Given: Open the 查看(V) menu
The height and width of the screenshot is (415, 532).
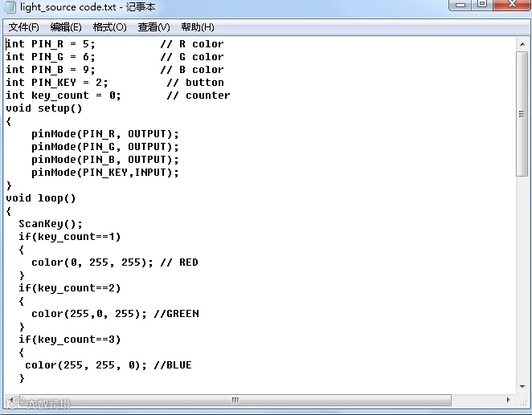Looking at the screenshot, I should click(153, 27).
